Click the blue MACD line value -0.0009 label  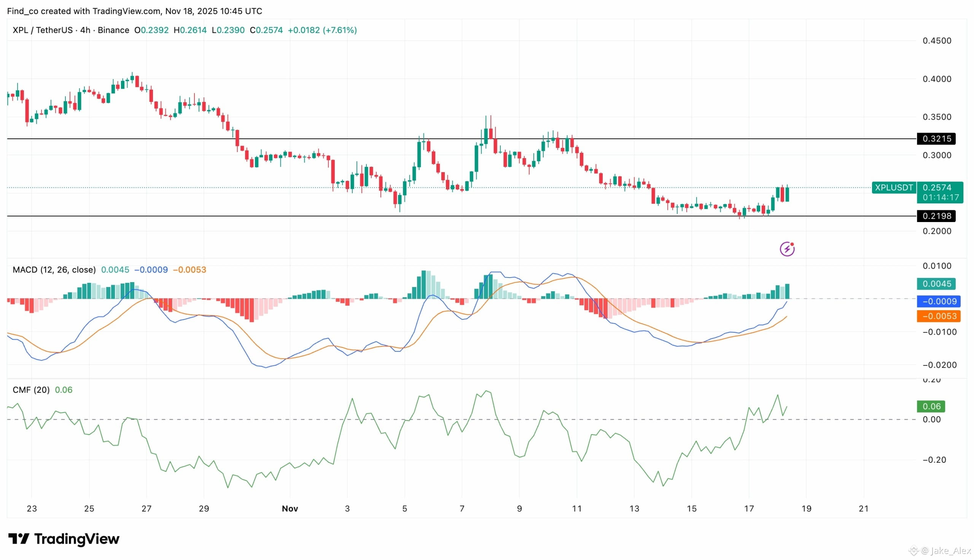[x=938, y=301]
